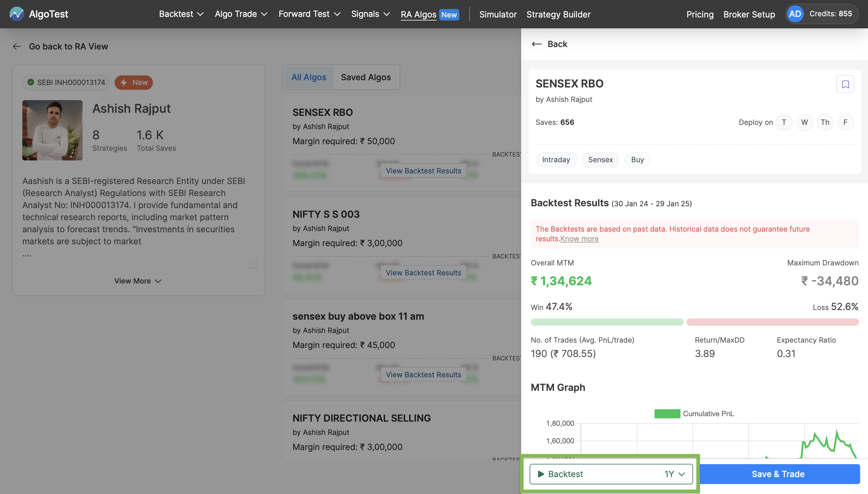
Task: View Backtest Results for NIFTY S S 003
Action: [423, 273]
